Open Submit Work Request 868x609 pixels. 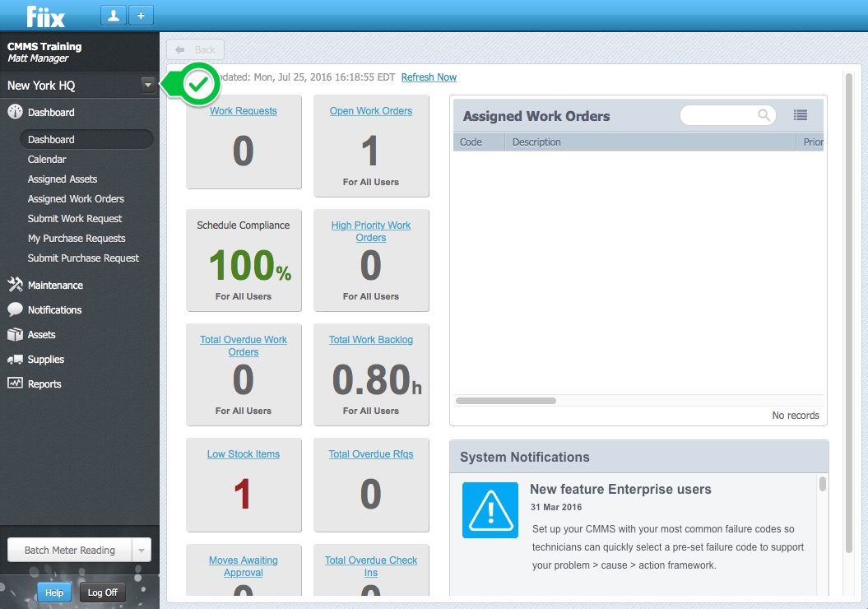click(x=75, y=219)
